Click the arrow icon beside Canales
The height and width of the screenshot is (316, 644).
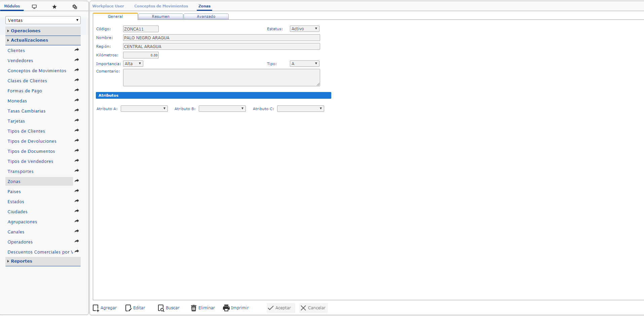77,231
